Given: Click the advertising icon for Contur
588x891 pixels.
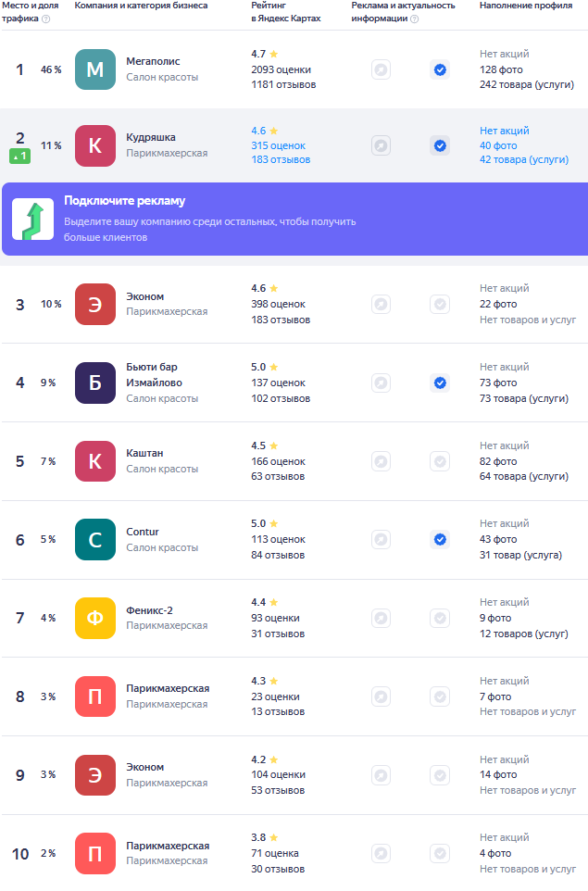Looking at the screenshot, I should click(x=381, y=539).
